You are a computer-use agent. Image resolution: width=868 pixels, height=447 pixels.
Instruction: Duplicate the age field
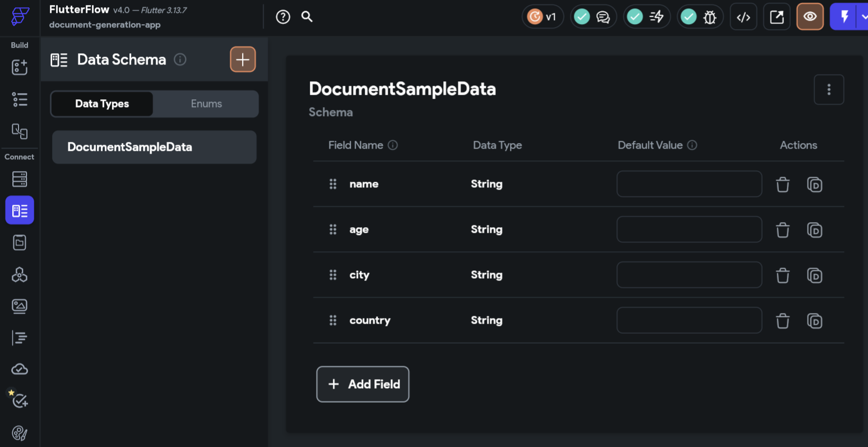point(815,230)
